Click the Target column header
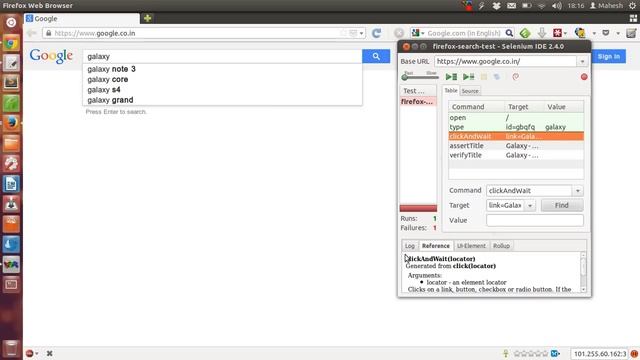This screenshot has height=360, width=640. click(x=524, y=107)
